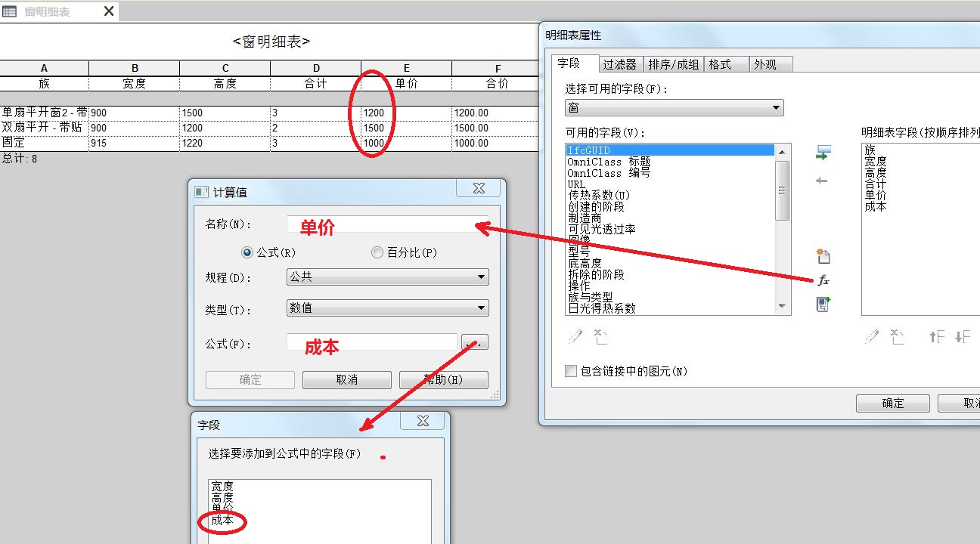Screen dimensions: 980x544
Task: Check 包含链接中的图元(N) checkbox
Action: pos(571,371)
